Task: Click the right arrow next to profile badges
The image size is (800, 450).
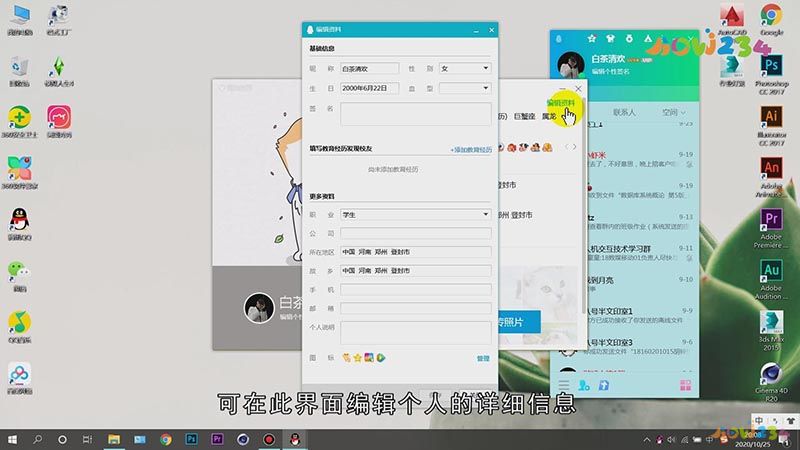Action: pyautogui.click(x=574, y=147)
